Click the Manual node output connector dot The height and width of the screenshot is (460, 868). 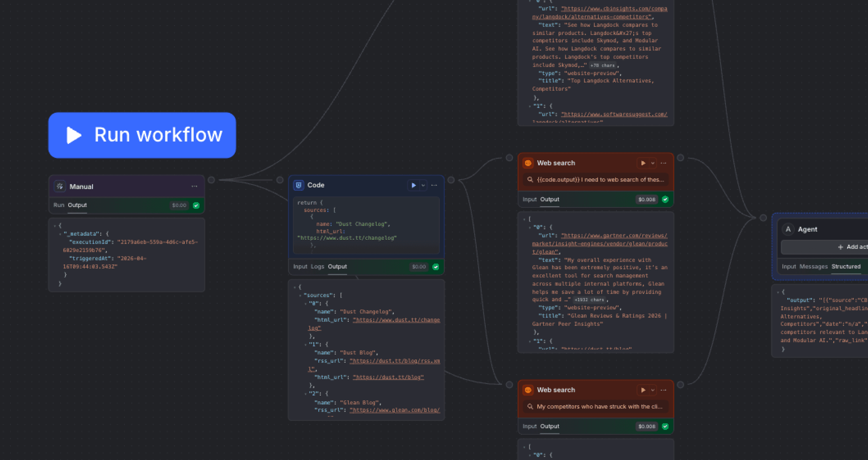pos(211,180)
